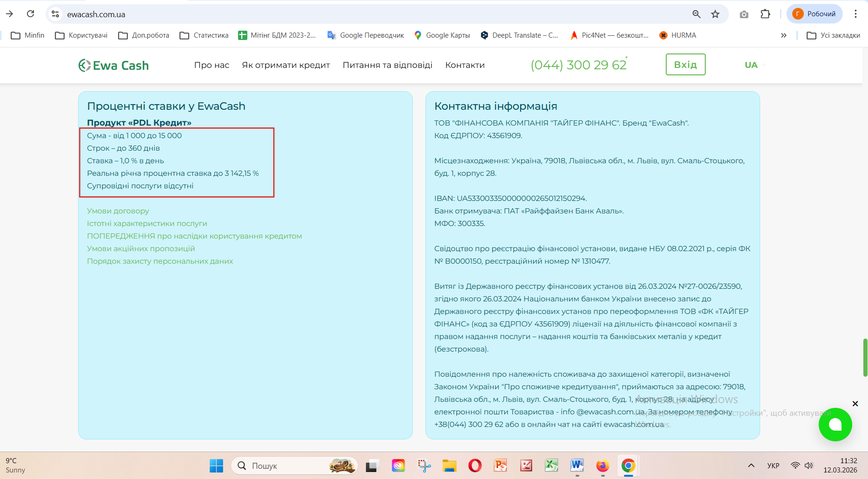This screenshot has height=479, width=868.
Task: Open the Статистика bookmark folder
Action: (205, 35)
